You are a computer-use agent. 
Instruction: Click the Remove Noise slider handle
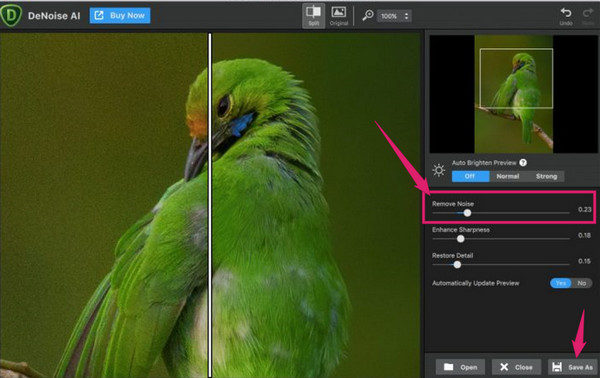467,213
